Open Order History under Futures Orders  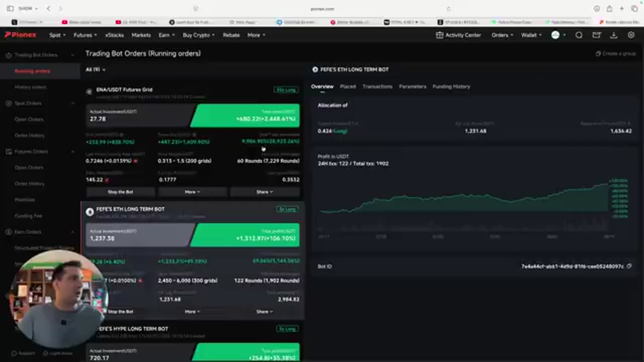click(30, 184)
